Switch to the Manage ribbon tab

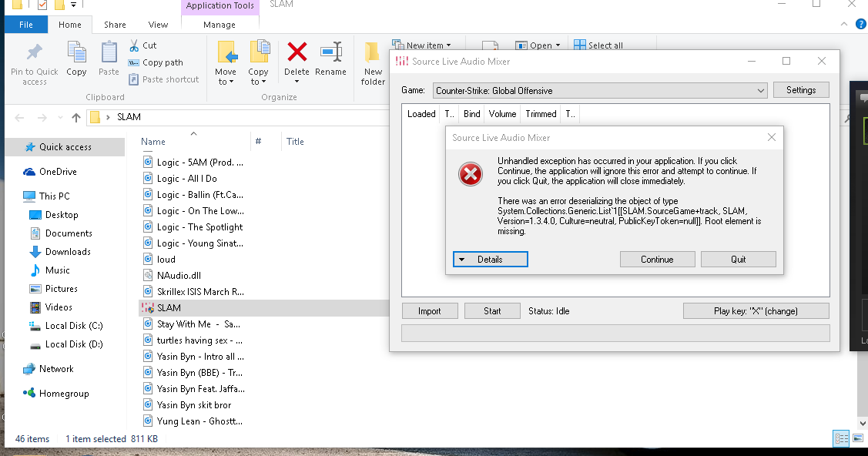click(x=220, y=25)
